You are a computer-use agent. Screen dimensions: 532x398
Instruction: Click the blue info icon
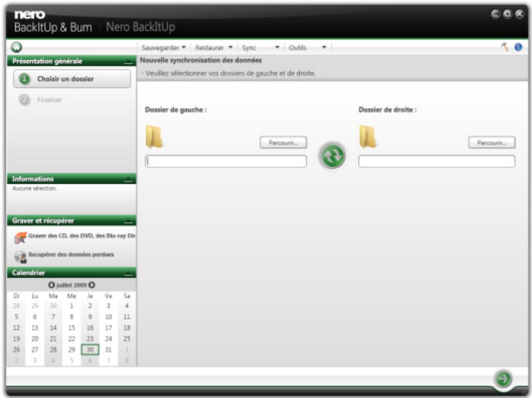(518, 47)
